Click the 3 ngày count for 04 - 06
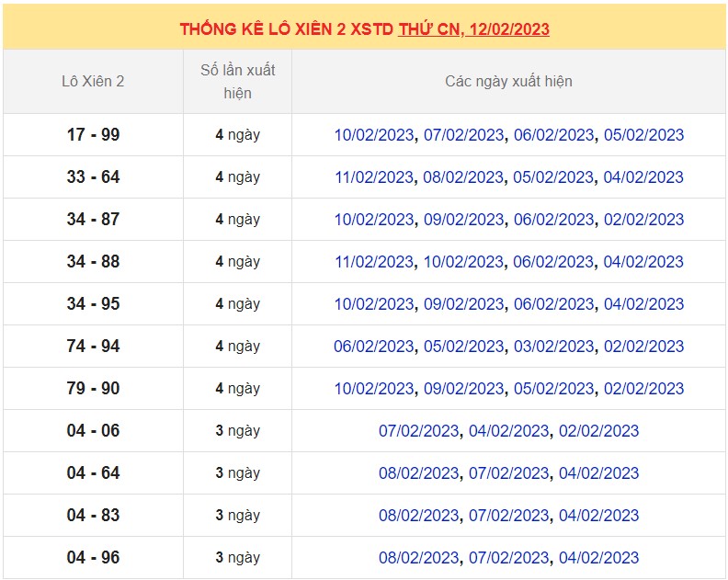 click(x=237, y=431)
